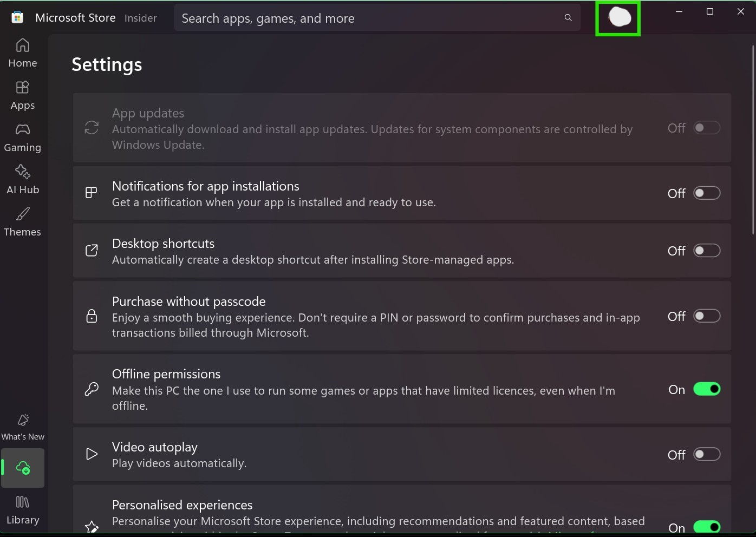Open the Gaming section
Image resolution: width=756 pixels, height=537 pixels.
23,137
